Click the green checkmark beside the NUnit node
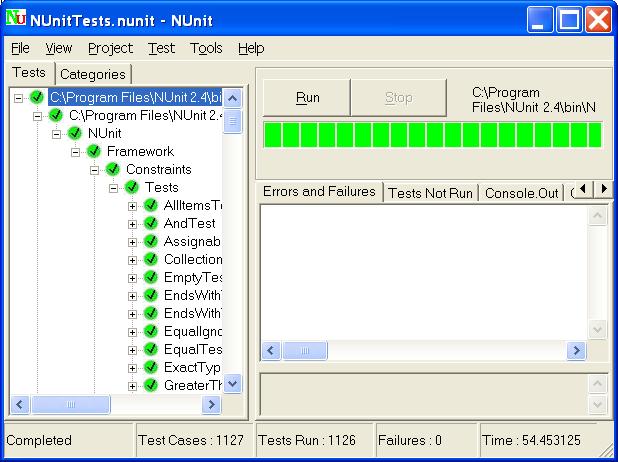The image size is (618, 462). click(75, 134)
